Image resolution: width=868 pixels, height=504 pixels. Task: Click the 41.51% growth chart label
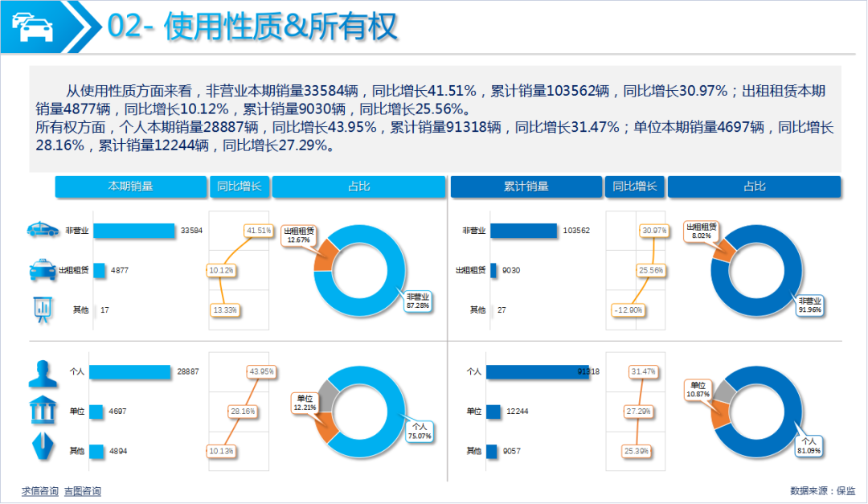pos(259,231)
